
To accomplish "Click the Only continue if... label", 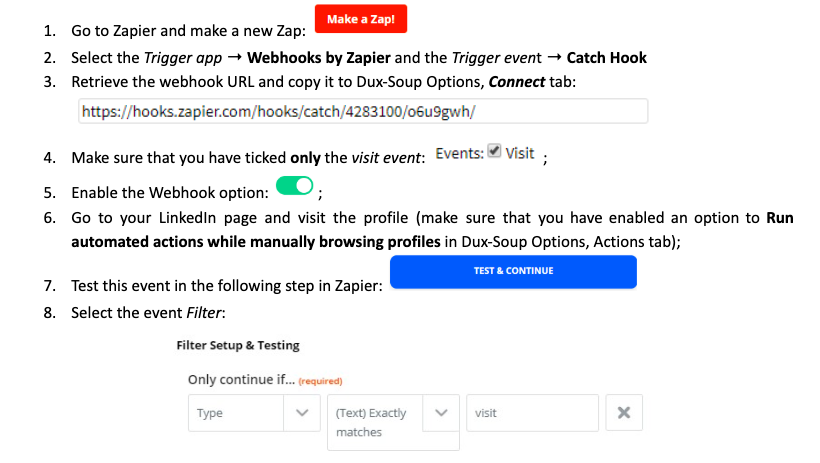I will pos(241,379).
